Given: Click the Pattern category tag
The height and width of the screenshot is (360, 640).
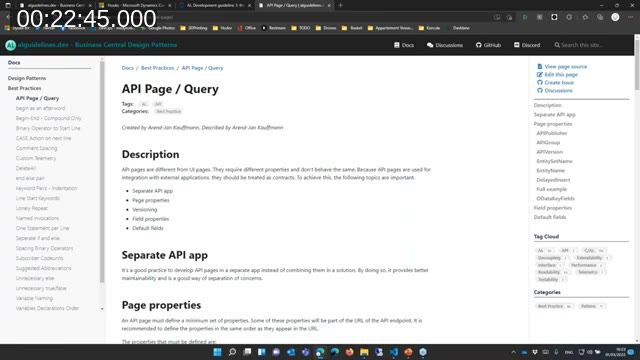Looking at the screenshot, I should click(x=591, y=306).
